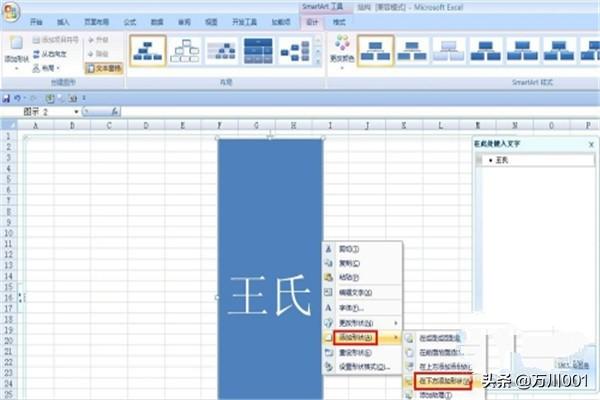600x400 pixels.
Task: Select the outlined hierarchy layout thumbnail
Action: (x=185, y=51)
